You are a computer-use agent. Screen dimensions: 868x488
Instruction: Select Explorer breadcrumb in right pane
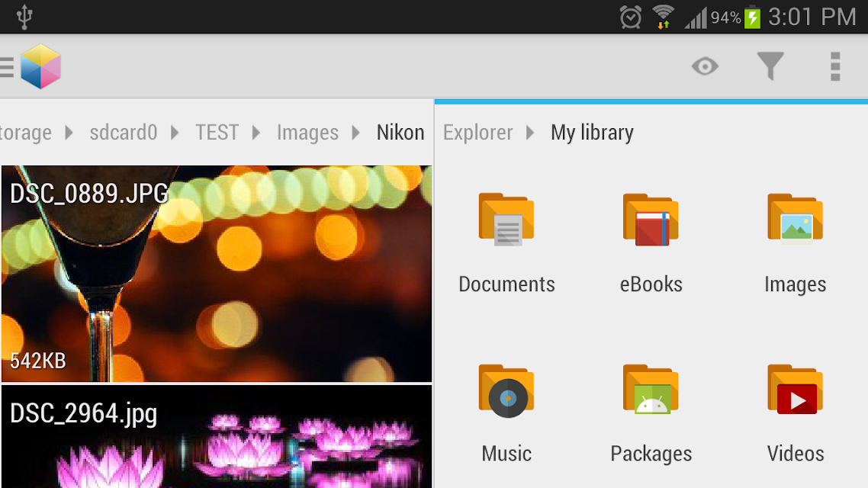(x=477, y=133)
